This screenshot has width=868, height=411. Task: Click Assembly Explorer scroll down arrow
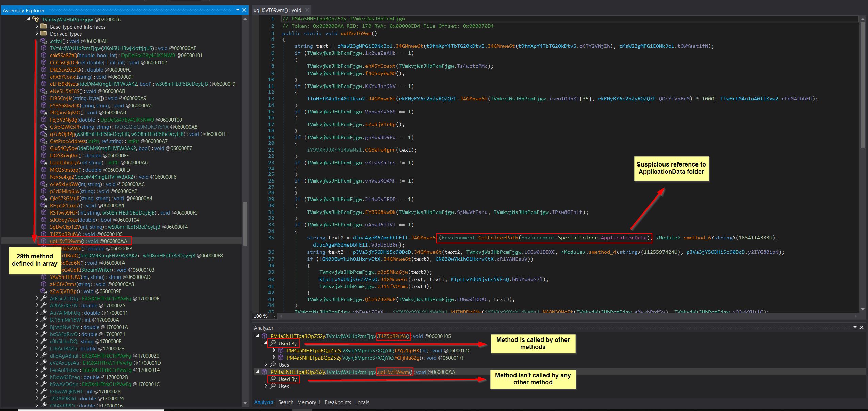245,403
